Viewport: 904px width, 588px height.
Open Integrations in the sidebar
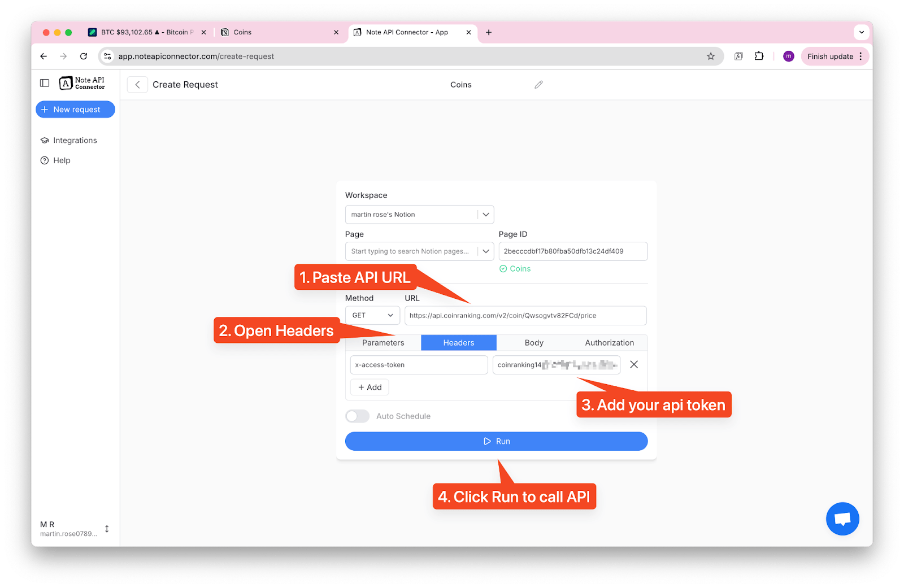75,141
